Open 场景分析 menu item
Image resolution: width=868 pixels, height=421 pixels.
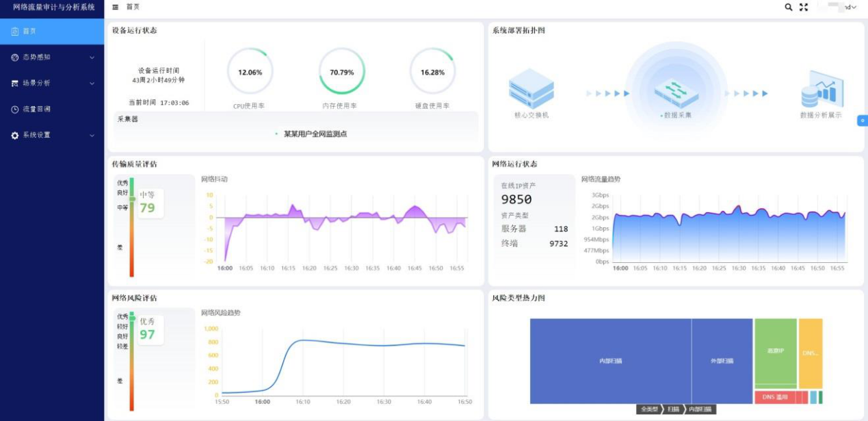click(x=52, y=84)
